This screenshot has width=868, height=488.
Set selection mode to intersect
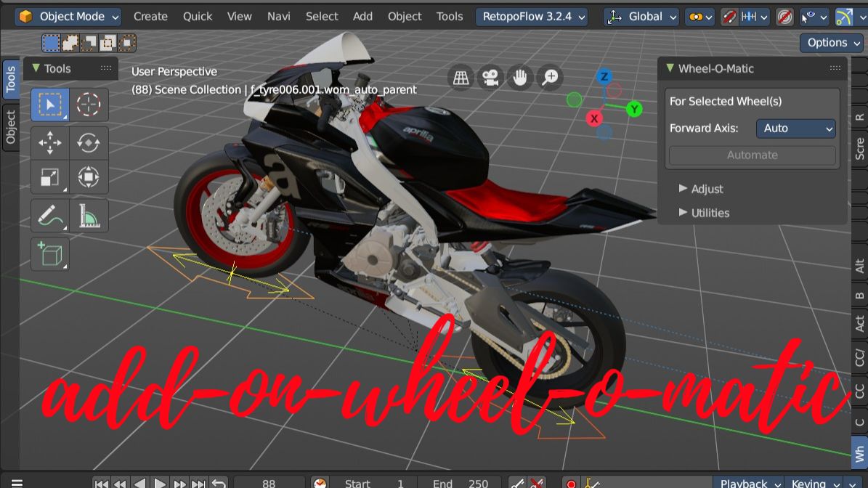tap(127, 43)
